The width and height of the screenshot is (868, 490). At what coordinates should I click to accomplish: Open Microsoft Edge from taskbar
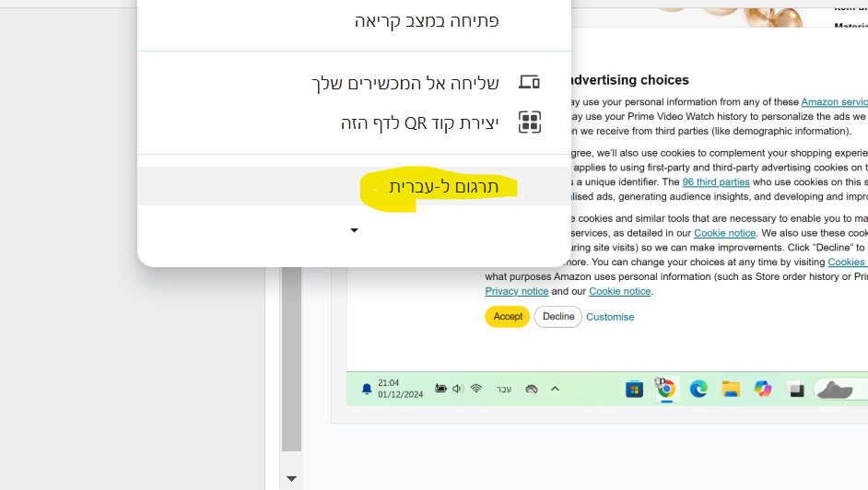pyautogui.click(x=698, y=390)
